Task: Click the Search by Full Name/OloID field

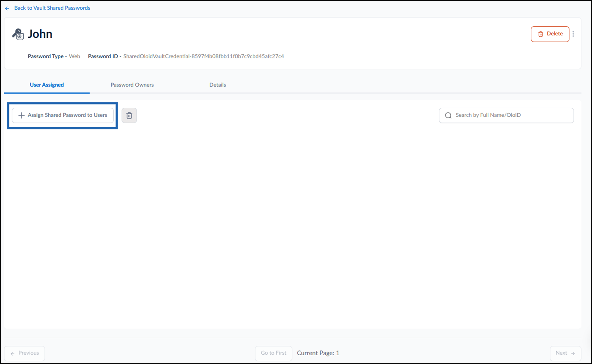Action: click(506, 115)
